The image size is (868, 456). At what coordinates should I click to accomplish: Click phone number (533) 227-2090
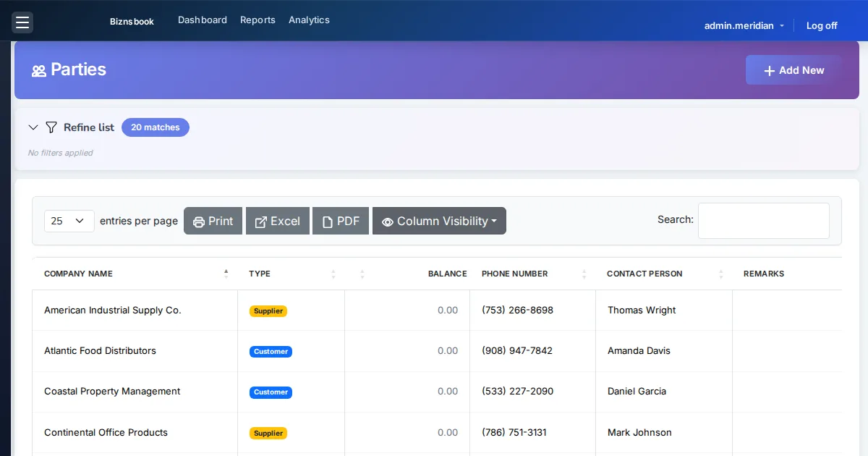(517, 392)
